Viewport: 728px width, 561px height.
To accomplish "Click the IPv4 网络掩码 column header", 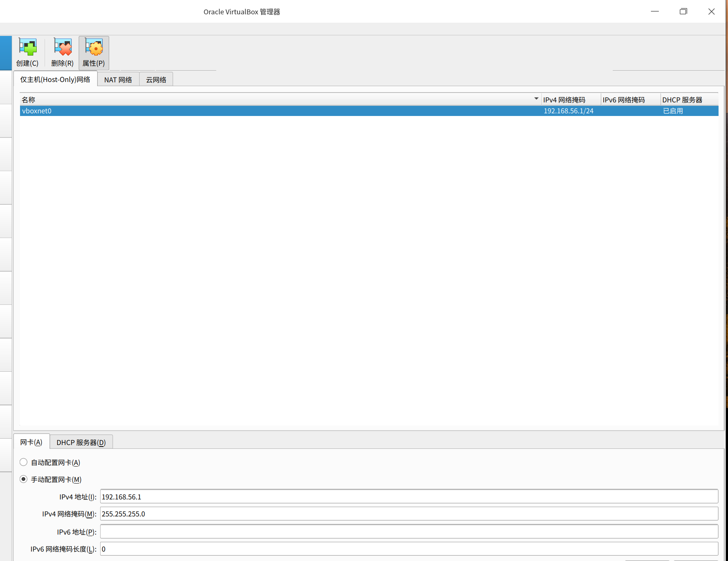I will pos(571,100).
